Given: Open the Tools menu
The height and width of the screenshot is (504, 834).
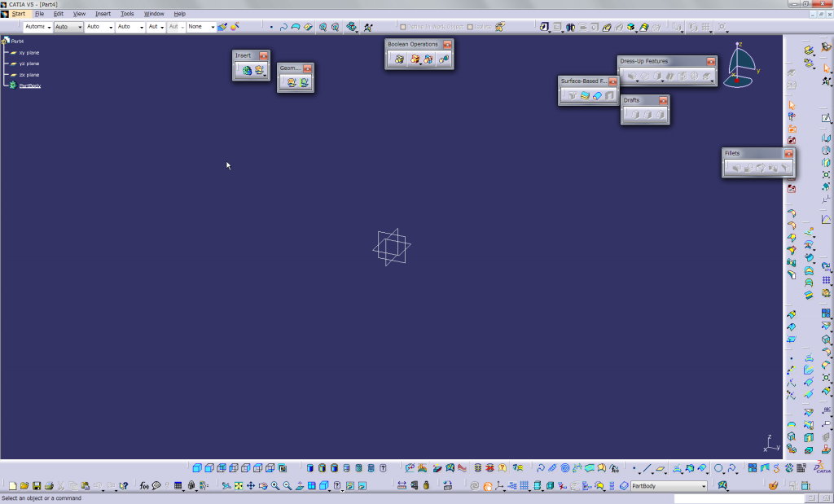Looking at the screenshot, I should pos(127,14).
